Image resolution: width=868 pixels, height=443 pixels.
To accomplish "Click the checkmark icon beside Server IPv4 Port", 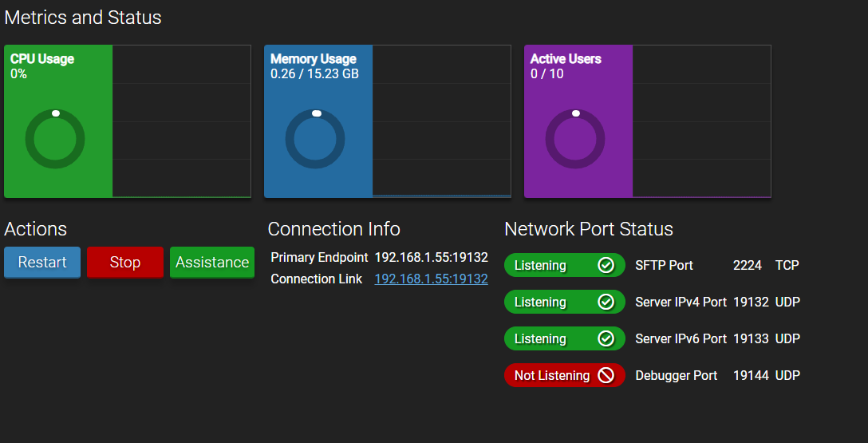I will point(606,302).
